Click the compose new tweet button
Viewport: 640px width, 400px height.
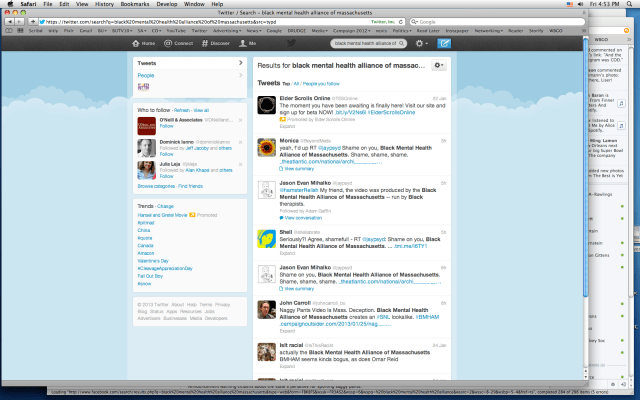click(444, 45)
